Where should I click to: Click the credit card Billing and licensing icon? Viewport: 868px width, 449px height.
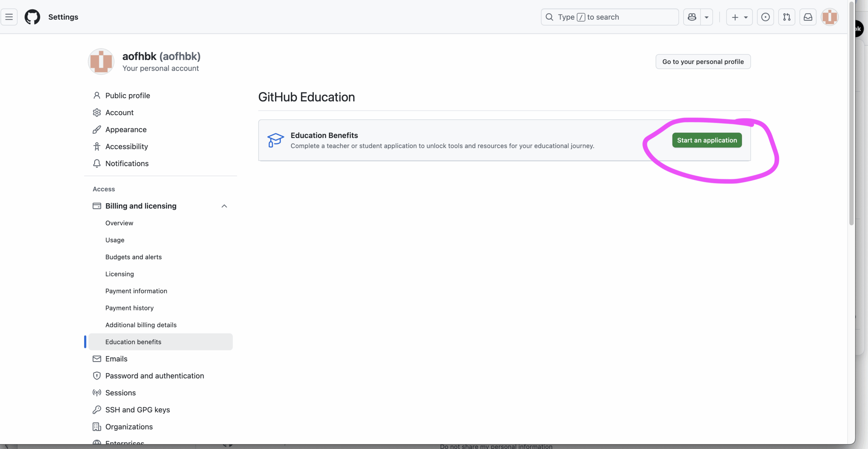click(x=96, y=206)
